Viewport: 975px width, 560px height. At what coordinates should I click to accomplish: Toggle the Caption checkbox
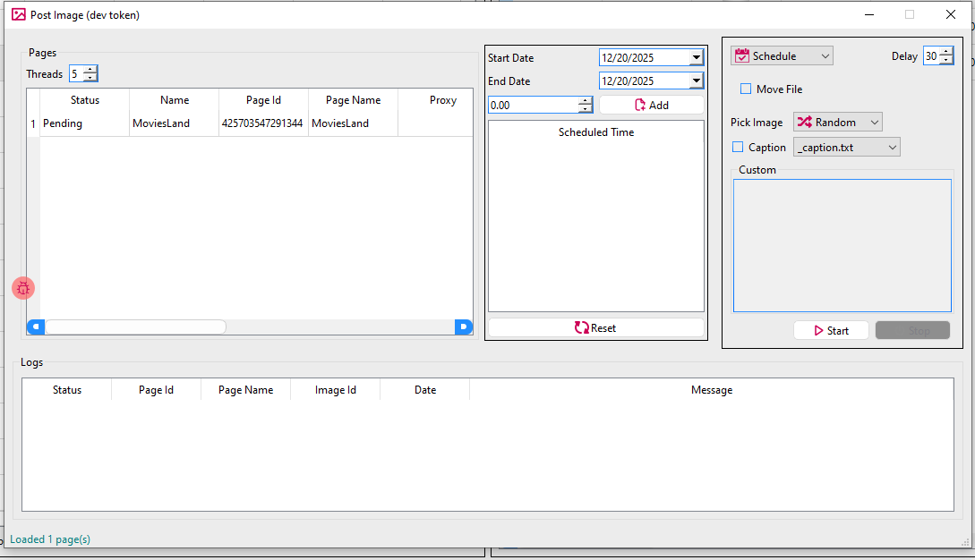(738, 148)
